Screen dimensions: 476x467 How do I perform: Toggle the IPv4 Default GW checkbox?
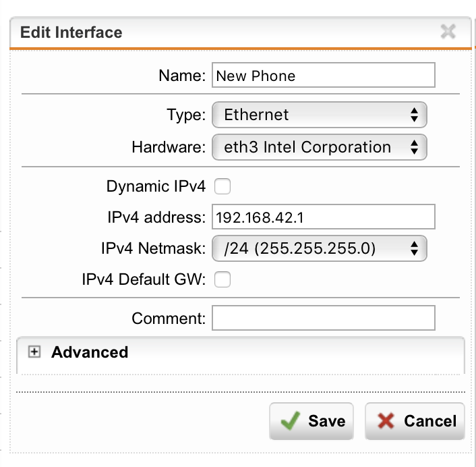(x=222, y=279)
